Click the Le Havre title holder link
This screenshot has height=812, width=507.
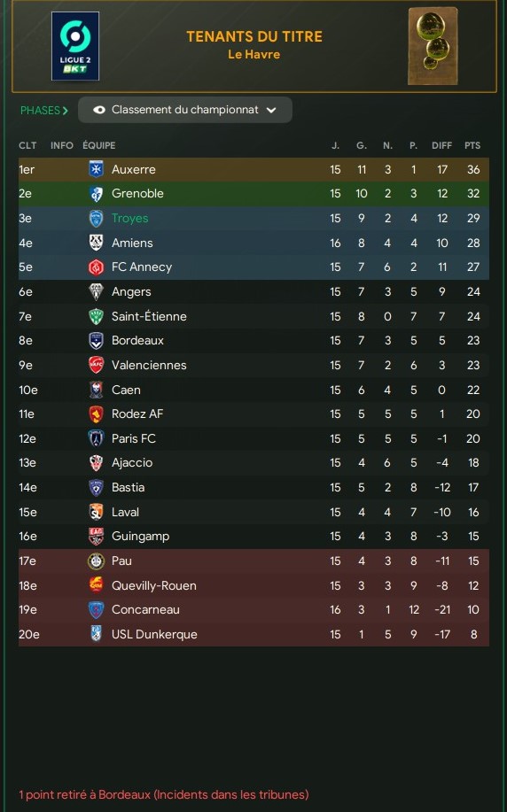coord(254,54)
